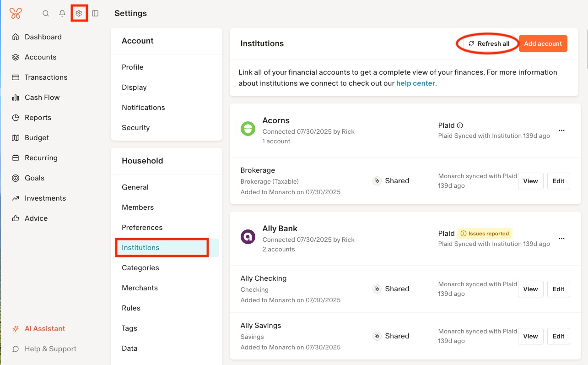Click View for Ally Savings account

[x=530, y=336]
